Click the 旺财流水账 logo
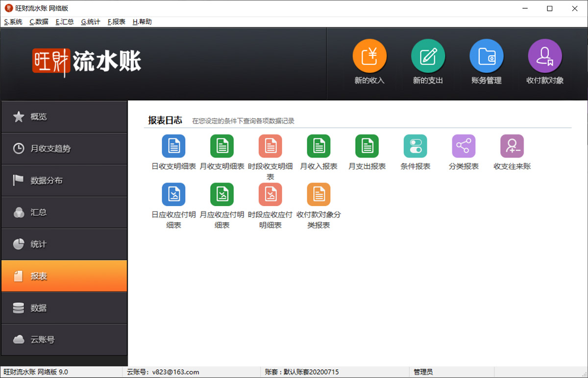Viewport: 588px width, 378px height. [x=87, y=62]
